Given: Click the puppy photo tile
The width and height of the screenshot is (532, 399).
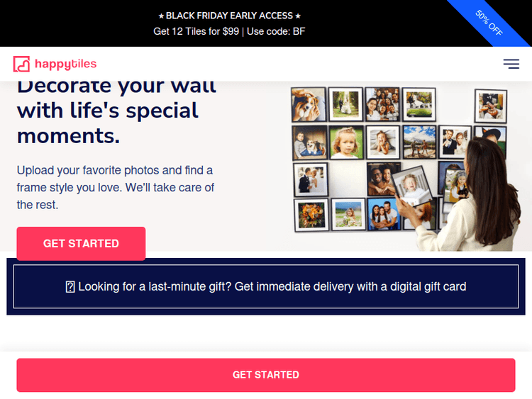Looking at the screenshot, I should click(309, 104).
